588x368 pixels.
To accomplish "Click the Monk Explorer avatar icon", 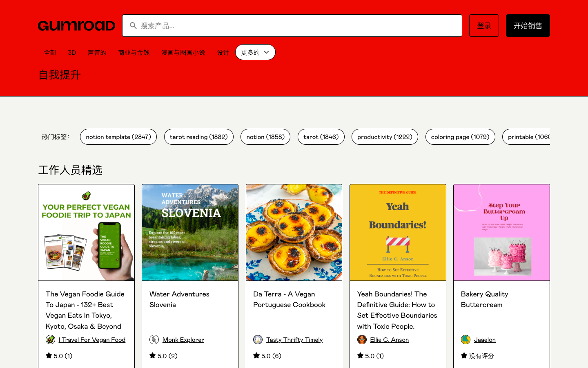I will (154, 339).
